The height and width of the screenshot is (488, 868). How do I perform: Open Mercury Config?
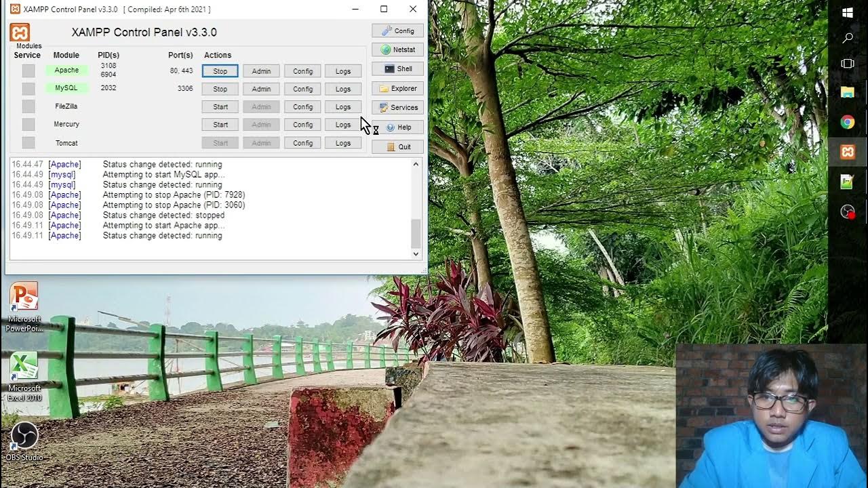tap(302, 125)
